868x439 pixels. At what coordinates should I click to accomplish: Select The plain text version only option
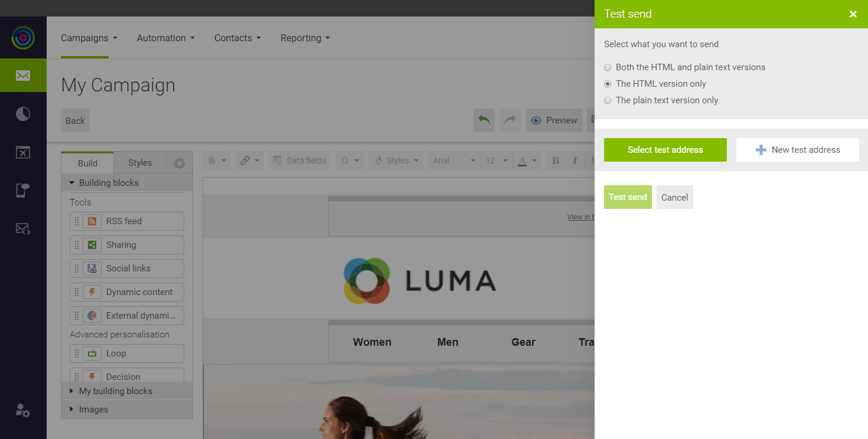click(x=608, y=100)
